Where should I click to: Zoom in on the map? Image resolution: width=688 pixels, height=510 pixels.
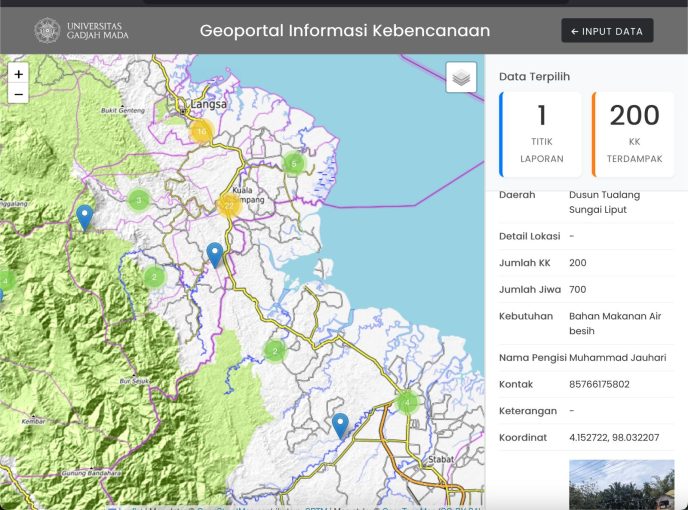(x=18, y=74)
